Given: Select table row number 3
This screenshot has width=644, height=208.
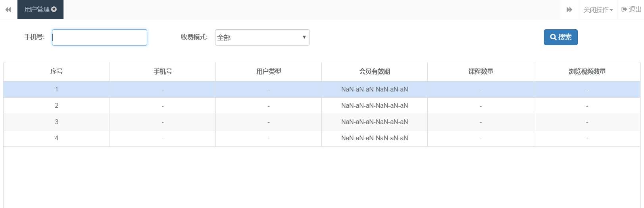Looking at the screenshot, I should pos(322,122).
